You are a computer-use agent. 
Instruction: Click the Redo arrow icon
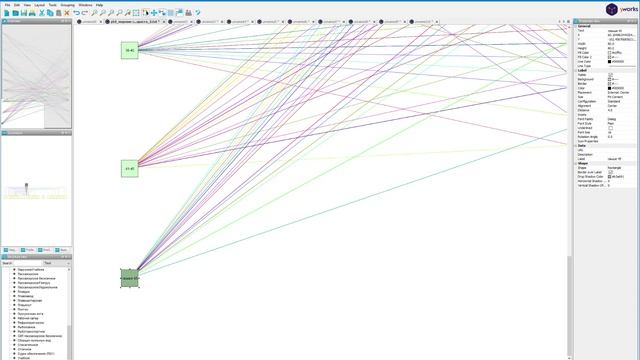pos(84,13)
